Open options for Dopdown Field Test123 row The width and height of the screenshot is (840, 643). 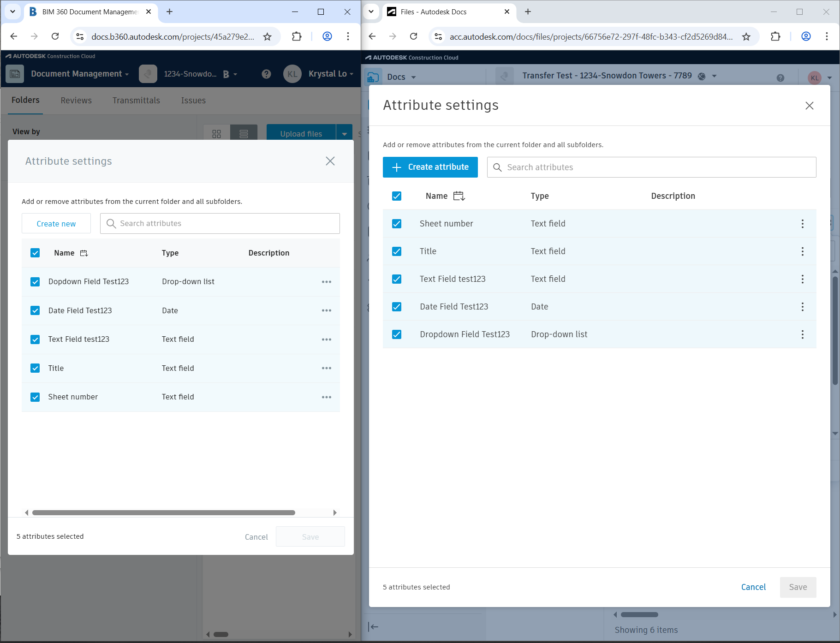[x=327, y=282]
